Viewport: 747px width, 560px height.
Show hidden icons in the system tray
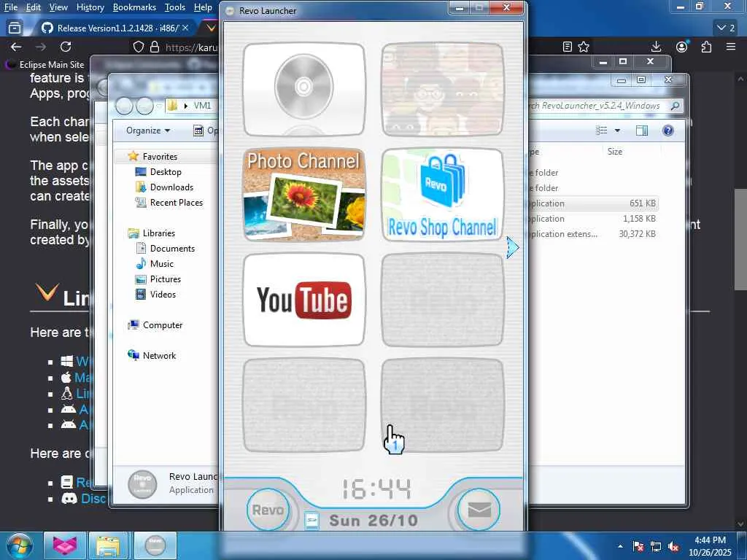pyautogui.click(x=620, y=546)
